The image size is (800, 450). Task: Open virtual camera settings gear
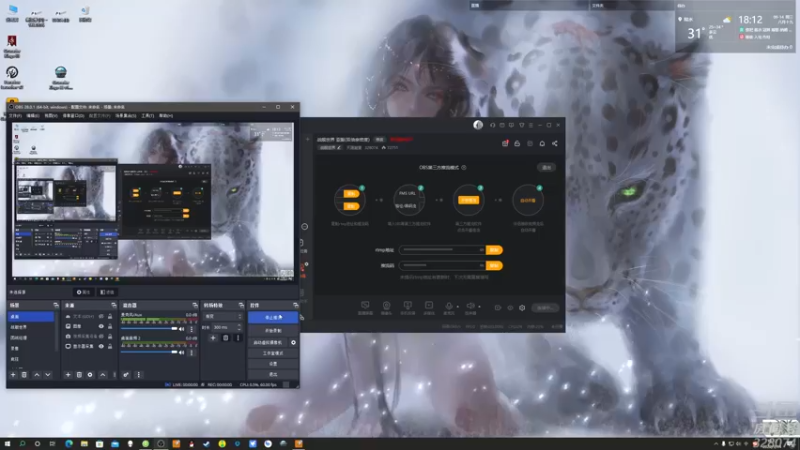click(293, 342)
